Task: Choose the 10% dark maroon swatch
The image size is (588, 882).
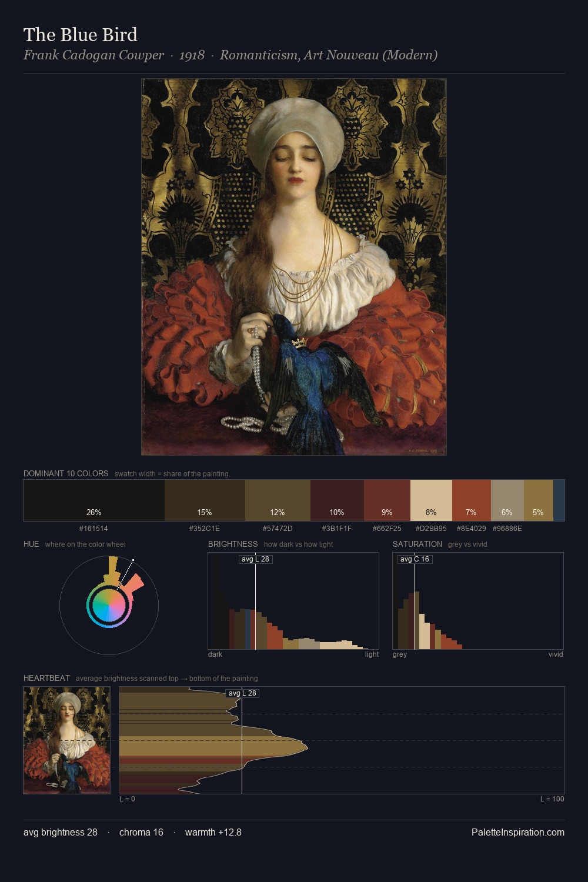Action: point(337,500)
